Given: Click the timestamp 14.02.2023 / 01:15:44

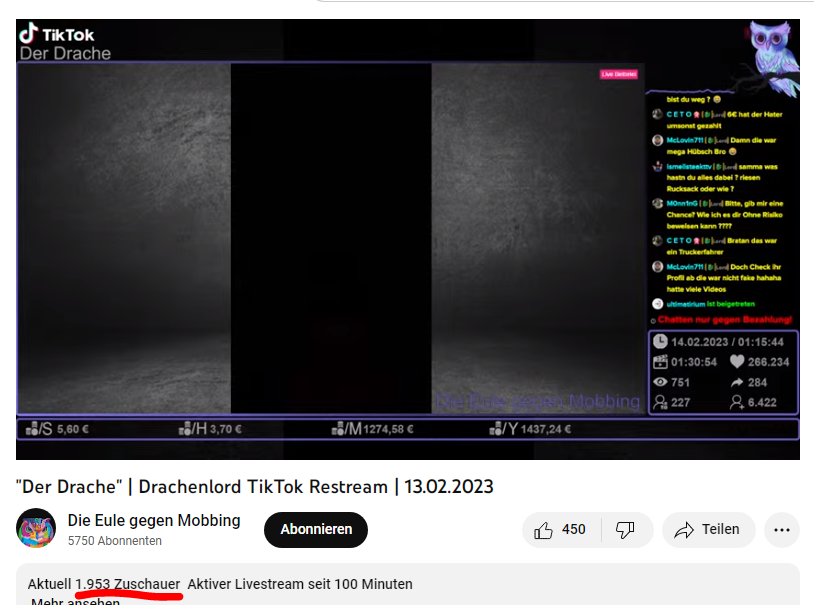Looking at the screenshot, I should (727, 342).
